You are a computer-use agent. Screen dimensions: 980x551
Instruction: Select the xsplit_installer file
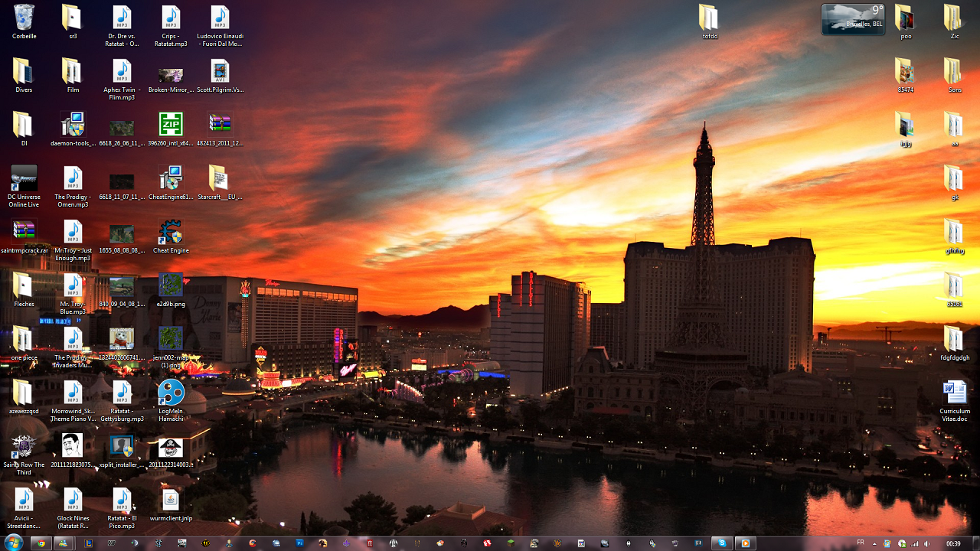[122, 450]
